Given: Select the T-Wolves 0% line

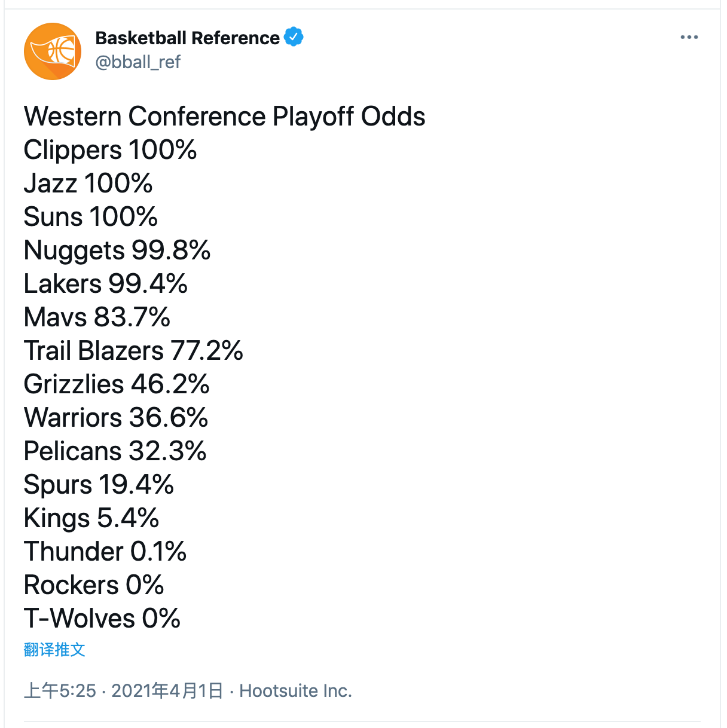Looking at the screenshot, I should pos(102,619).
